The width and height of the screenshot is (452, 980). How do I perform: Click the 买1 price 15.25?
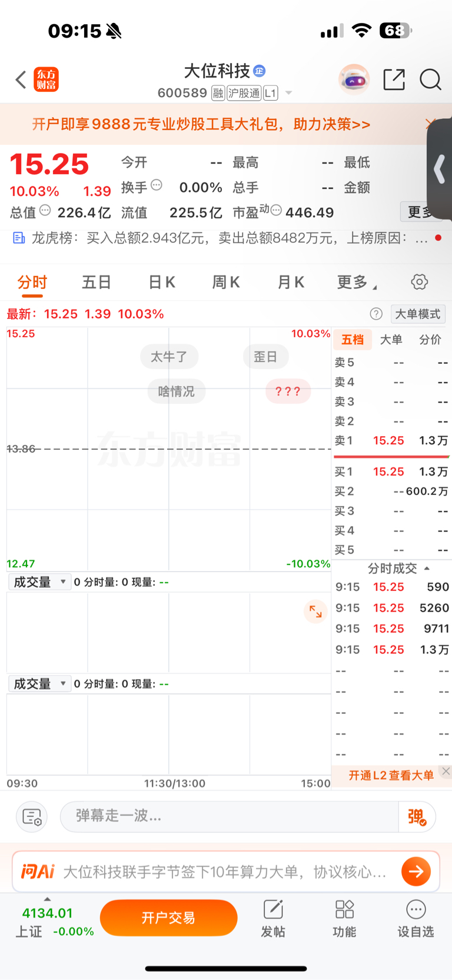click(x=388, y=472)
